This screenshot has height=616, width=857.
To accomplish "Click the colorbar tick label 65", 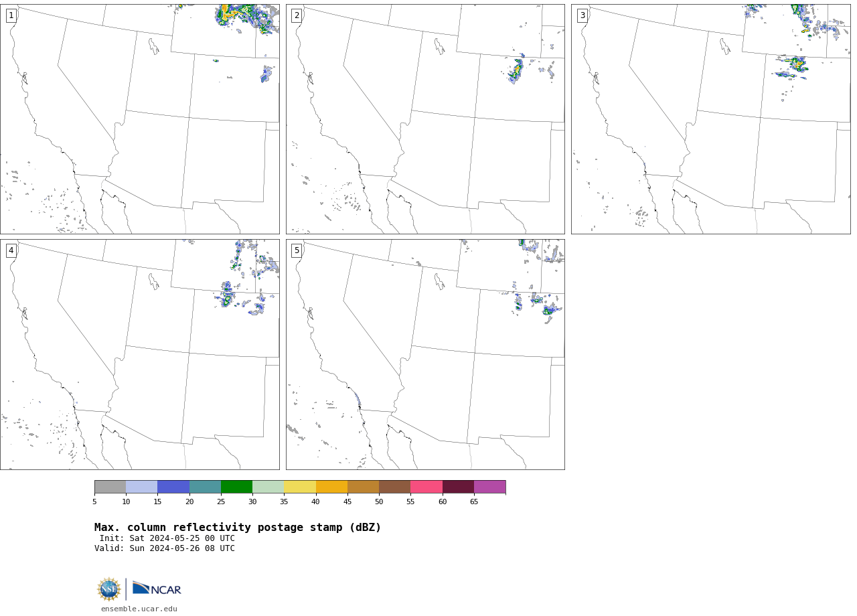I will 474,502.
